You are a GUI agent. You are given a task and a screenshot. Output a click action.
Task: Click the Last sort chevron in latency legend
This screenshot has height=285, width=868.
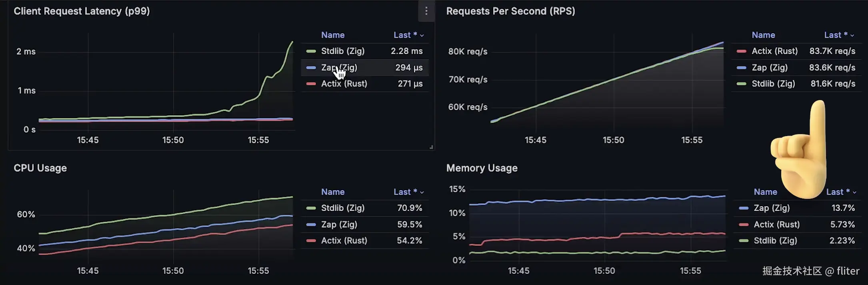click(x=422, y=36)
